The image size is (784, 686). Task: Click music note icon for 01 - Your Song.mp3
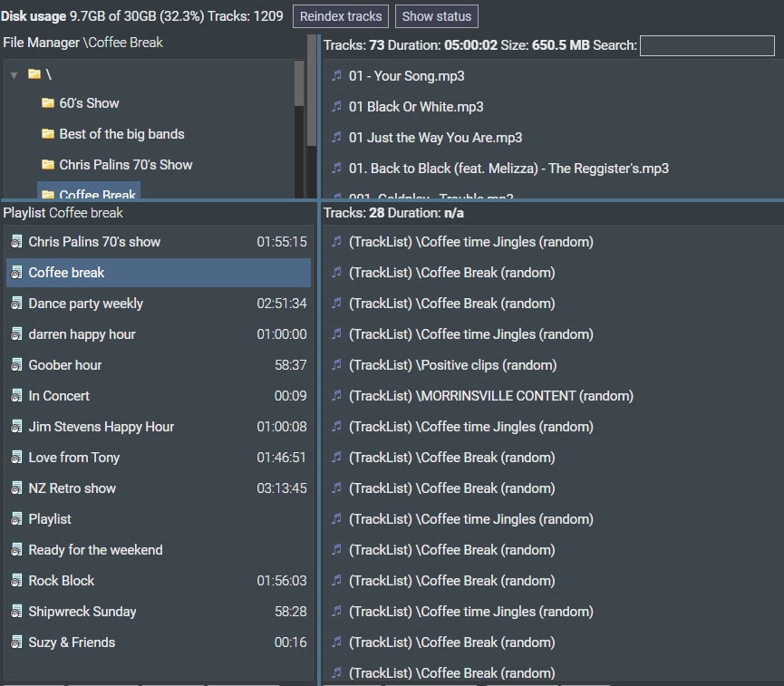tap(337, 76)
